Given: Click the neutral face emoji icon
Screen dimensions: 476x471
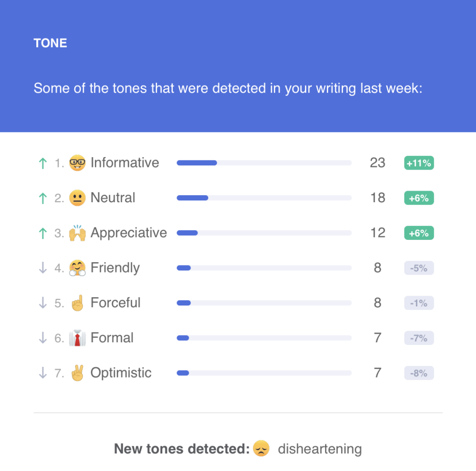Looking at the screenshot, I should [77, 198].
